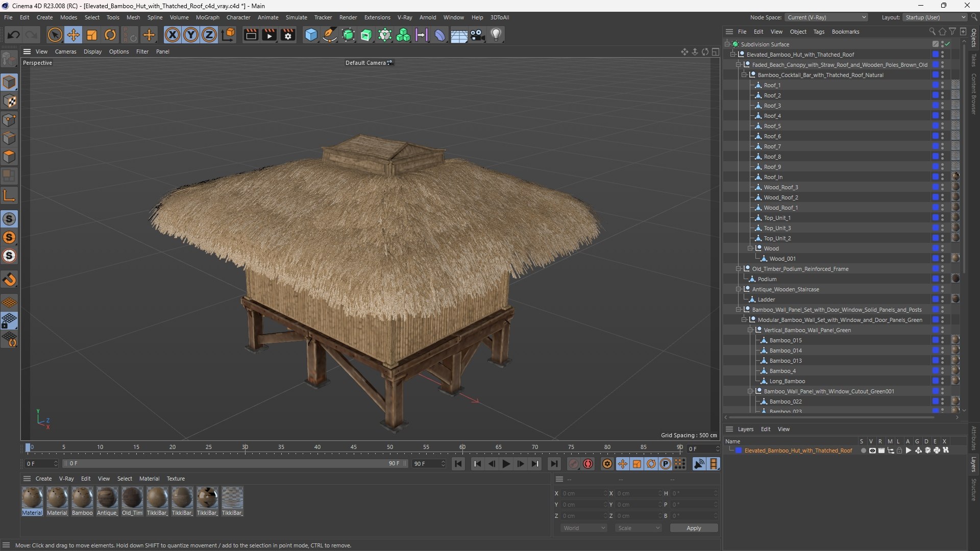The width and height of the screenshot is (980, 551).
Task: Open World coordinate dropdown
Action: click(x=583, y=528)
